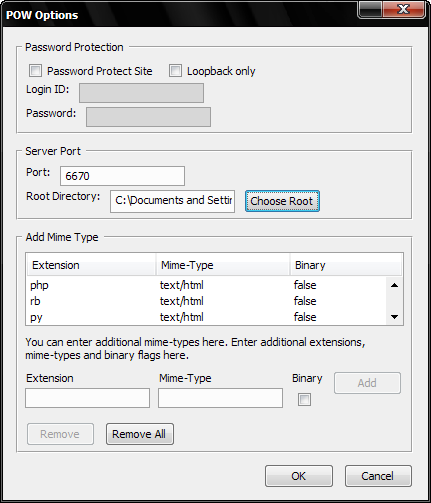
Task: Click the Choose Root button
Action: pyautogui.click(x=282, y=201)
